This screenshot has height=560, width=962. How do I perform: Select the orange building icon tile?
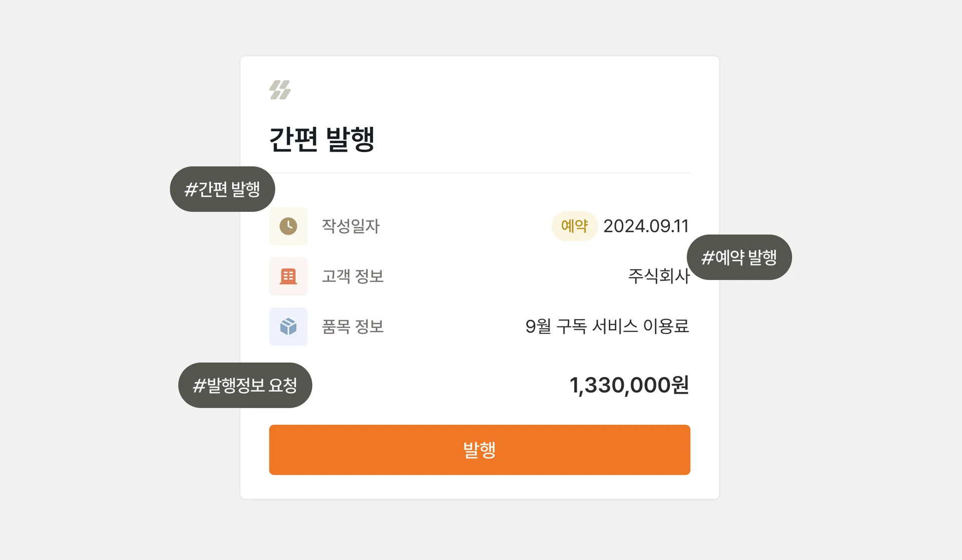pos(288,276)
